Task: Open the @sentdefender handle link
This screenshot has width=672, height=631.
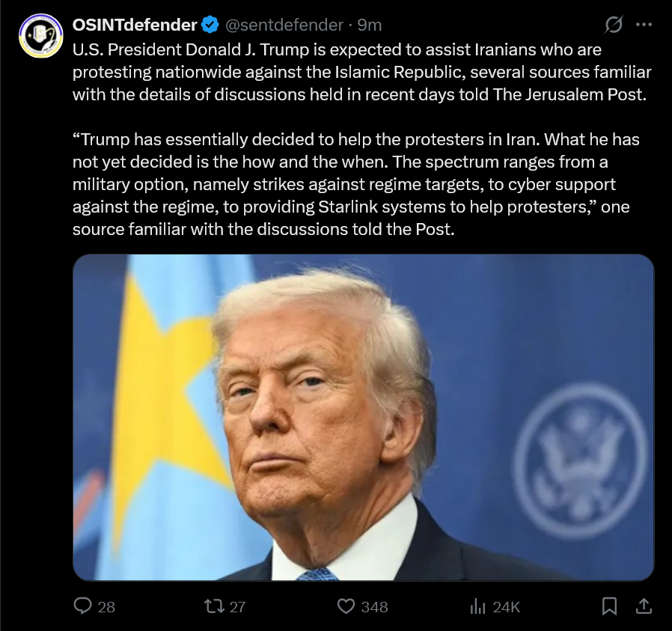Action: pos(284,25)
